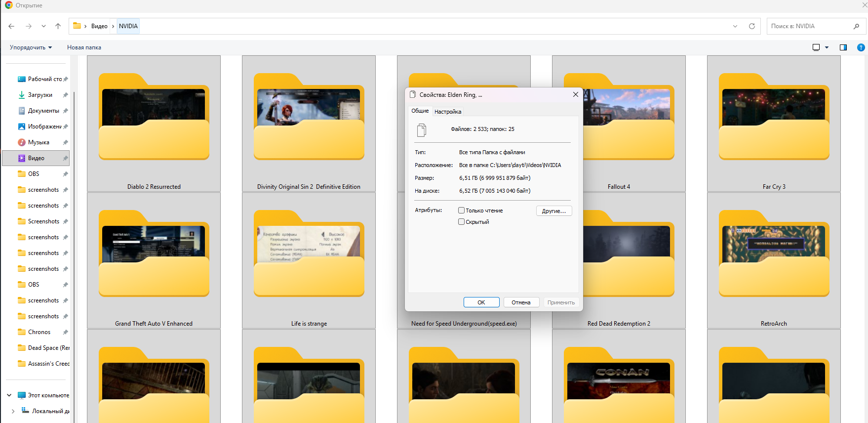
Task: Select Red Dead Redemption 2 folder name
Action: point(619,324)
